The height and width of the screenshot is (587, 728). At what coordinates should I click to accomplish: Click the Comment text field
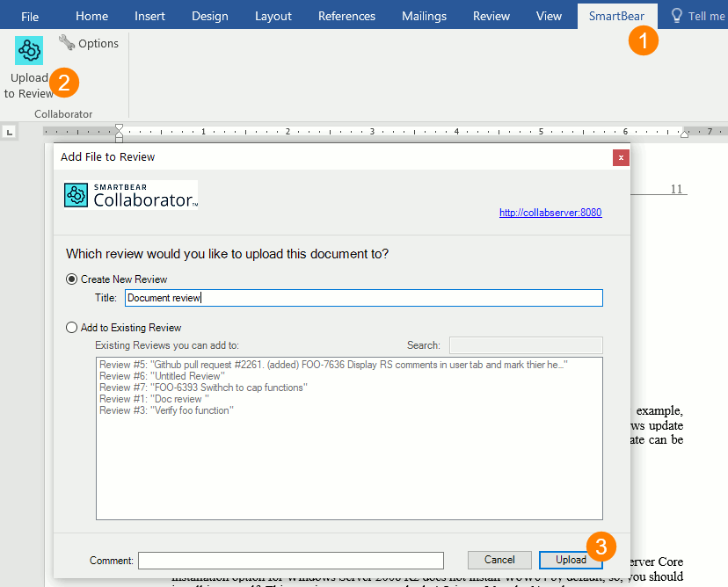click(290, 561)
